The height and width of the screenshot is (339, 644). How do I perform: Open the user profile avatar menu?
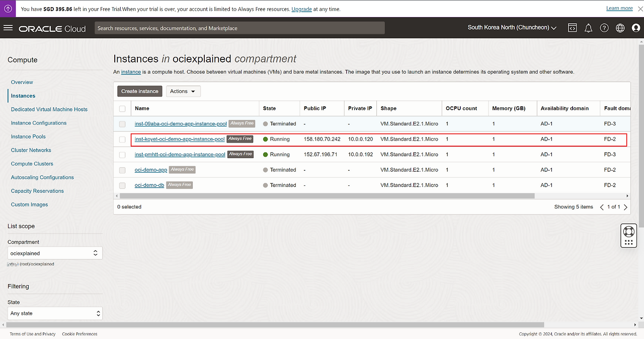(636, 28)
